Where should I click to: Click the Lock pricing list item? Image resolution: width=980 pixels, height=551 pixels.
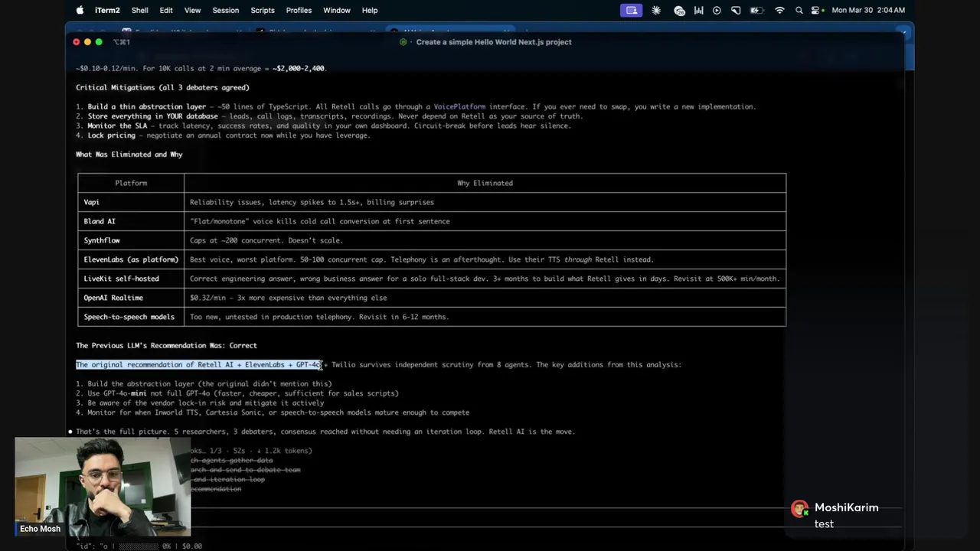tap(223, 135)
